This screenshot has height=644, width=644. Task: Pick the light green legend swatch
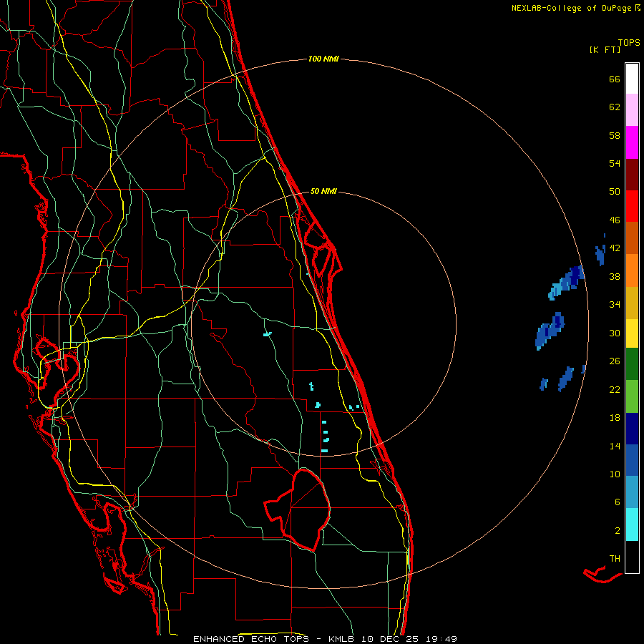pyautogui.click(x=632, y=396)
